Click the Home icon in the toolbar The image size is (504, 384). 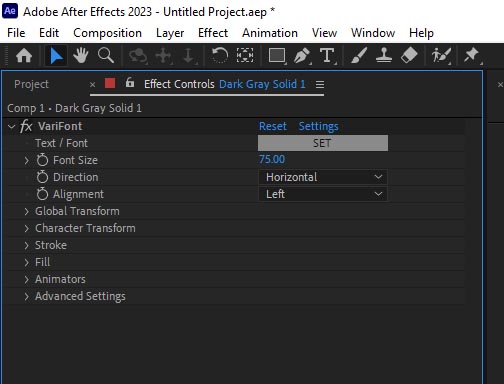(x=24, y=56)
